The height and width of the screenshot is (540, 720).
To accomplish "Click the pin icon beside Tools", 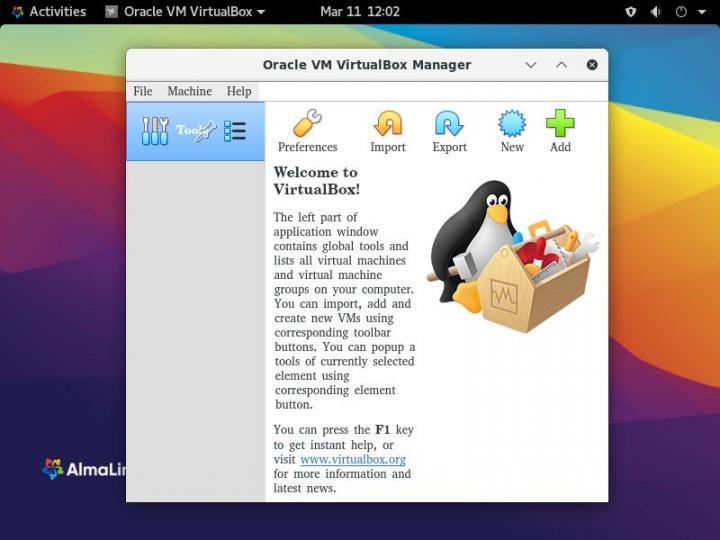I will pyautogui.click(x=204, y=131).
